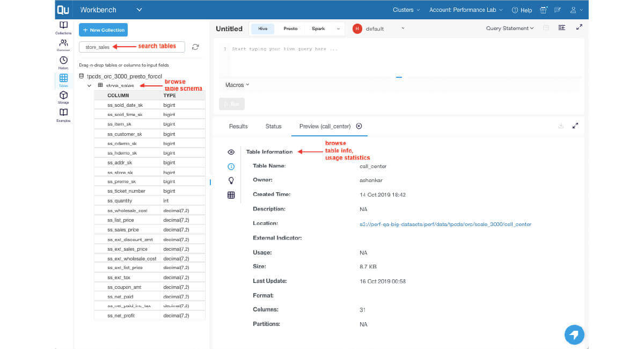Close the Preview (call_center) tab
This screenshot has height=349, width=644.
[359, 126]
